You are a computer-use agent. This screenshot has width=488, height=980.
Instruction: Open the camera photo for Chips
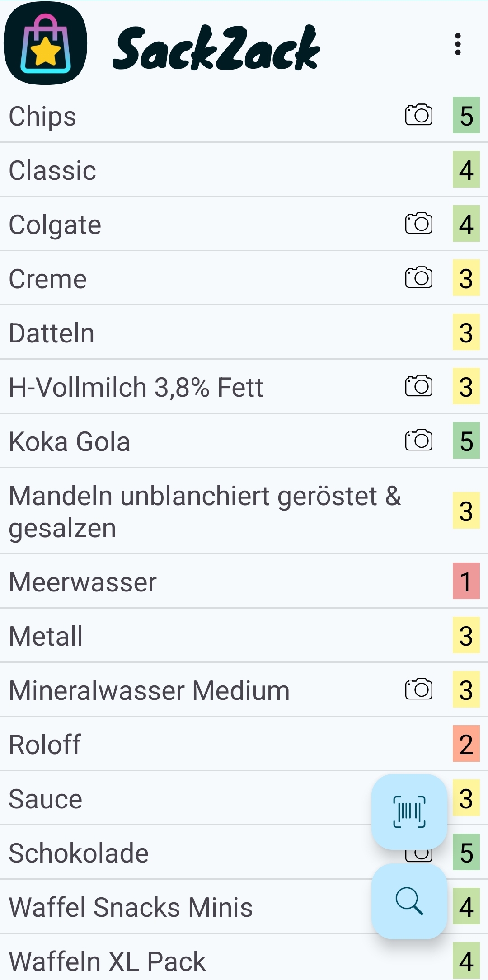tap(419, 115)
